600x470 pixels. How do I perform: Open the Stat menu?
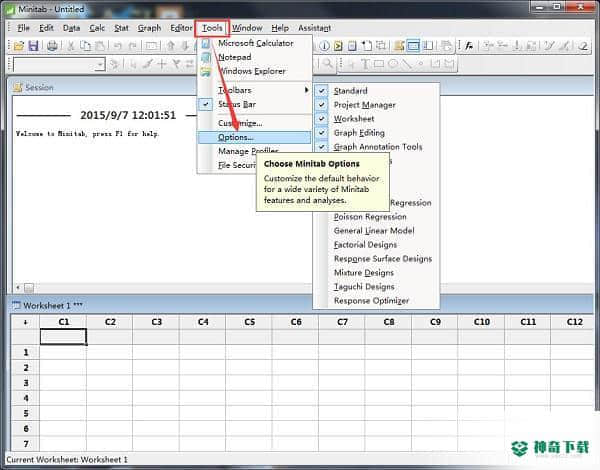(x=121, y=28)
